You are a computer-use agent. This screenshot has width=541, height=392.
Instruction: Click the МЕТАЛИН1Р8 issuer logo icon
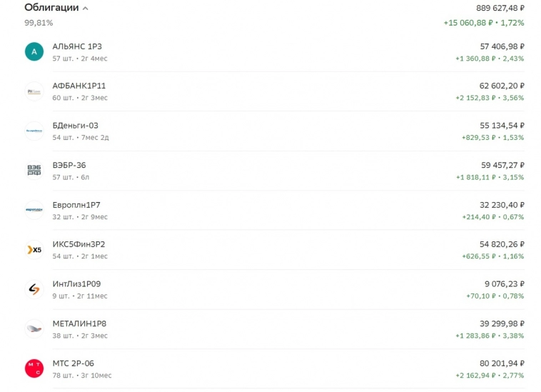pos(34,329)
